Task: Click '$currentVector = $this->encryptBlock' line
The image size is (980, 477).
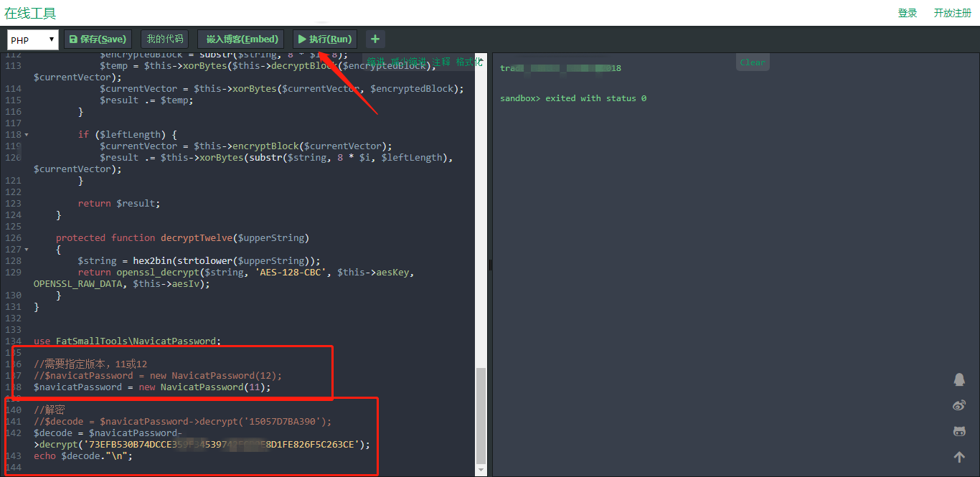Action: coord(246,146)
